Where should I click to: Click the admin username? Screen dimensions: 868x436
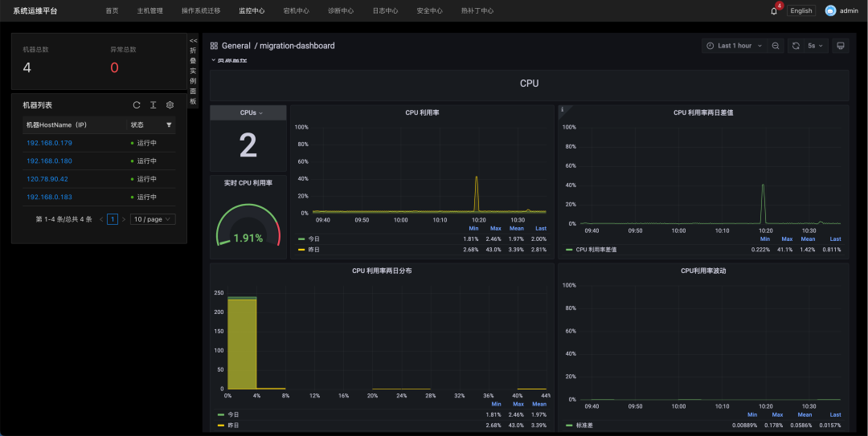pyautogui.click(x=850, y=10)
